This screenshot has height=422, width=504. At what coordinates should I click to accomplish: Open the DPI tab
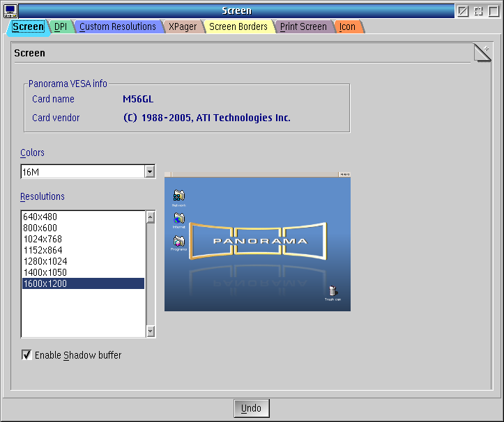[x=61, y=26]
